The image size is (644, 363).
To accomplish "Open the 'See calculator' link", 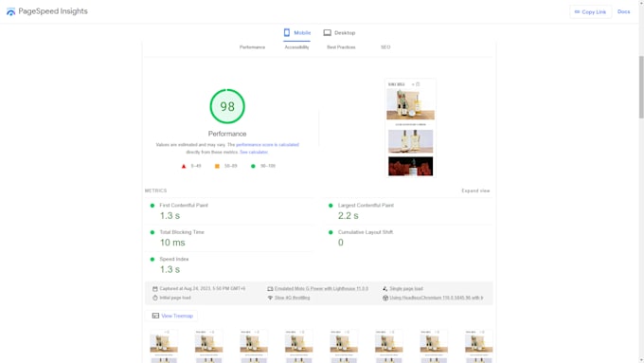I will tap(254, 152).
